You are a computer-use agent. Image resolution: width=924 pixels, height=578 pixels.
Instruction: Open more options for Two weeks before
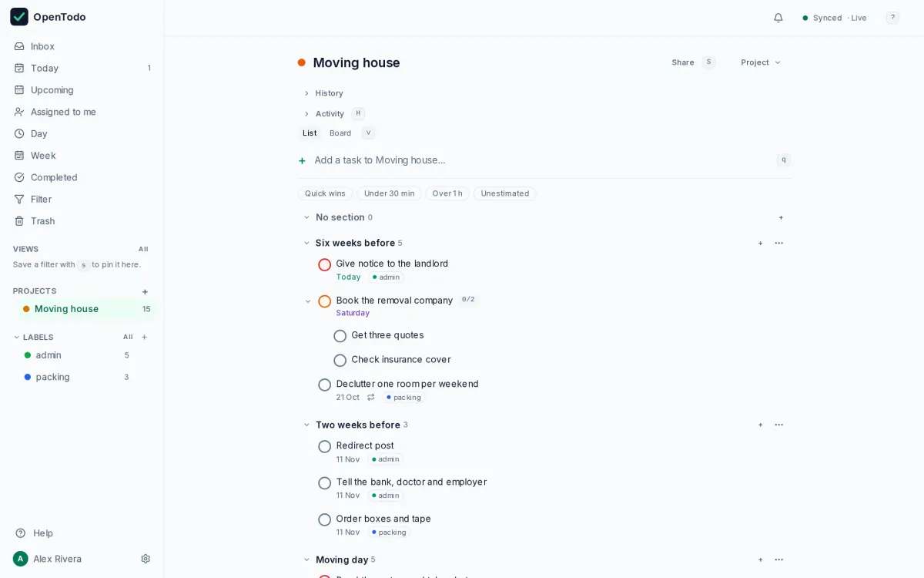778,425
